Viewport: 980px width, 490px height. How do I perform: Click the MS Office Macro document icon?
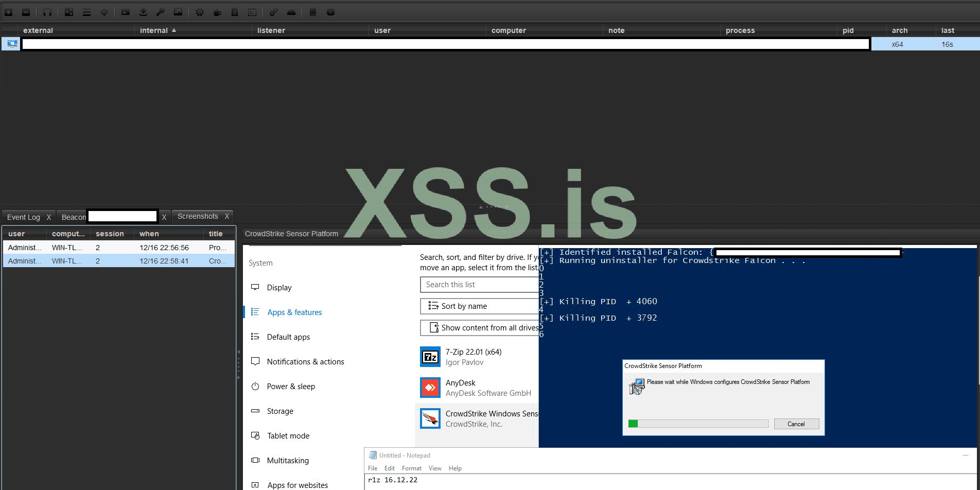pos(235,12)
